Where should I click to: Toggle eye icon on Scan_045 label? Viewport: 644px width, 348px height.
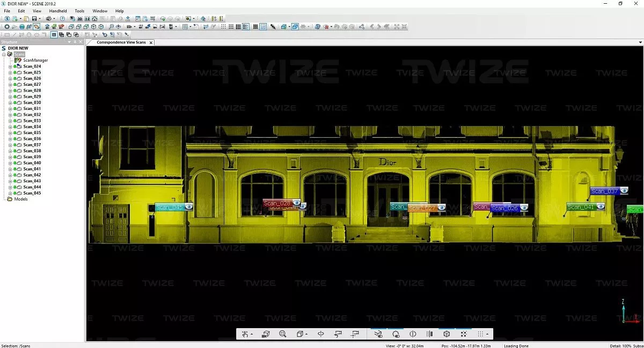click(x=188, y=207)
